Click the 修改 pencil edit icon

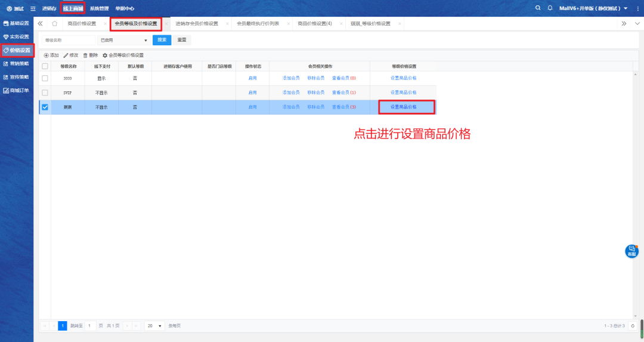[x=66, y=55]
